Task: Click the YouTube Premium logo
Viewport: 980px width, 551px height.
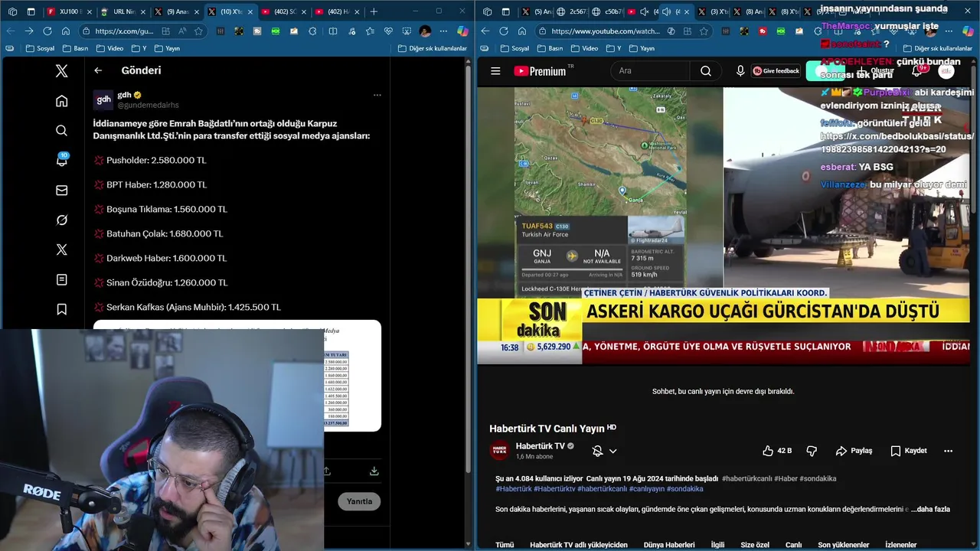Action: (540, 71)
